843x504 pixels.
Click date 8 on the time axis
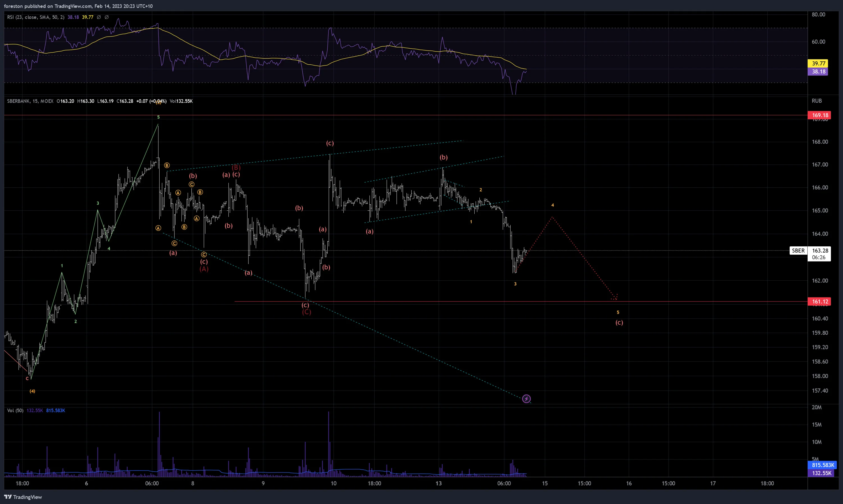(192, 483)
